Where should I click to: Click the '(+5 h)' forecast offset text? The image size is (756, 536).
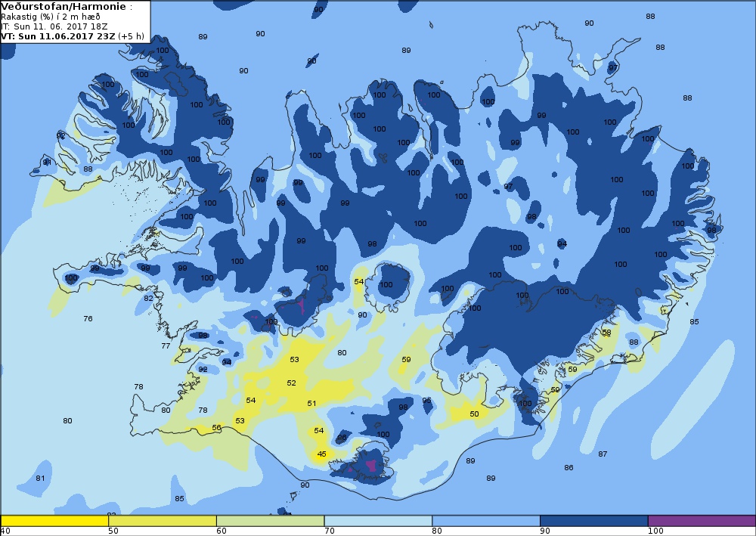click(x=131, y=36)
